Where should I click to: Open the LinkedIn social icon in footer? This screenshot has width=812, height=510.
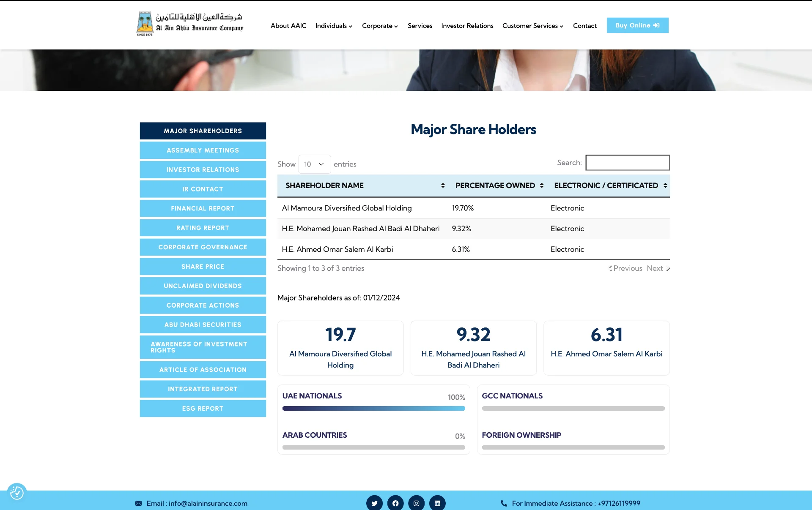click(x=437, y=503)
